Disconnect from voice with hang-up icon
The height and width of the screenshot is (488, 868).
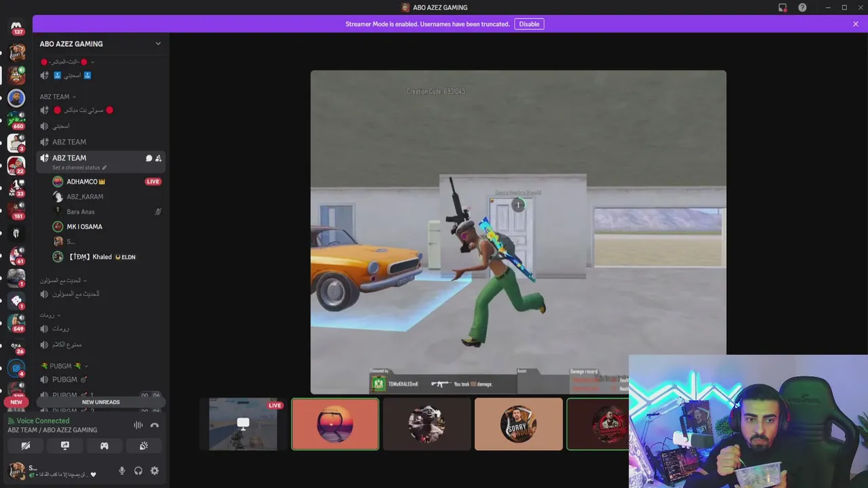(155, 425)
